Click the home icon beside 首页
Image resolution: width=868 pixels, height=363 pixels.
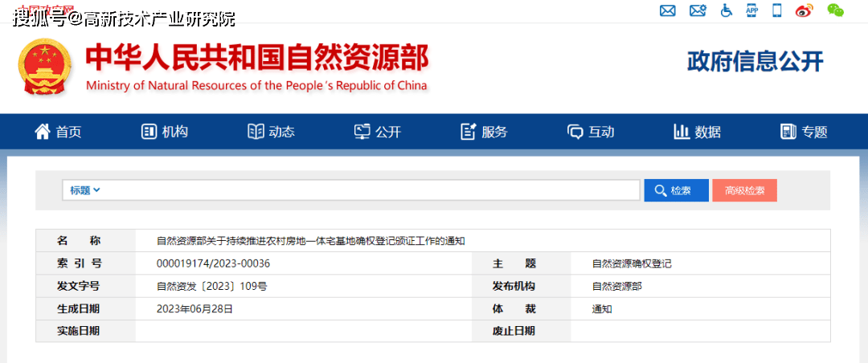(x=42, y=132)
